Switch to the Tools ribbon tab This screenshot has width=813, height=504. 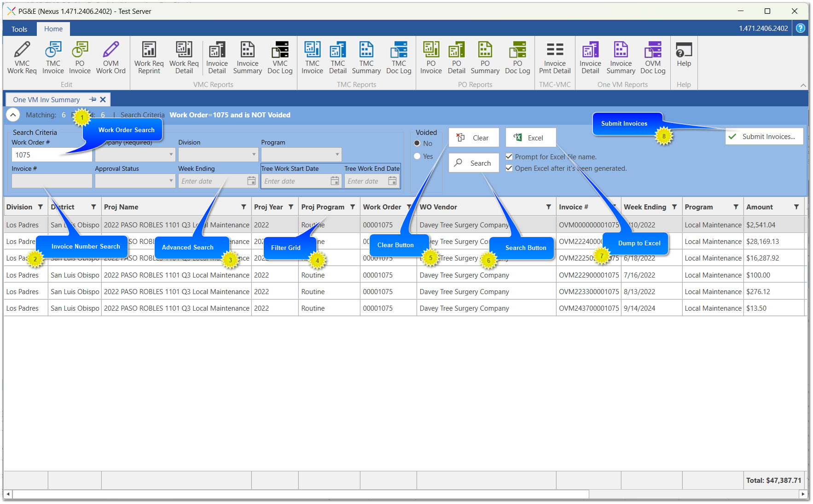pos(19,29)
